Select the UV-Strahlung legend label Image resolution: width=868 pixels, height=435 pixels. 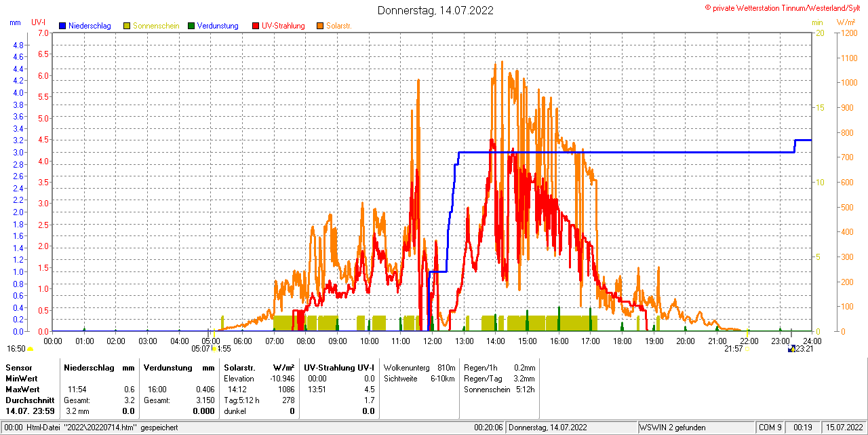click(283, 26)
